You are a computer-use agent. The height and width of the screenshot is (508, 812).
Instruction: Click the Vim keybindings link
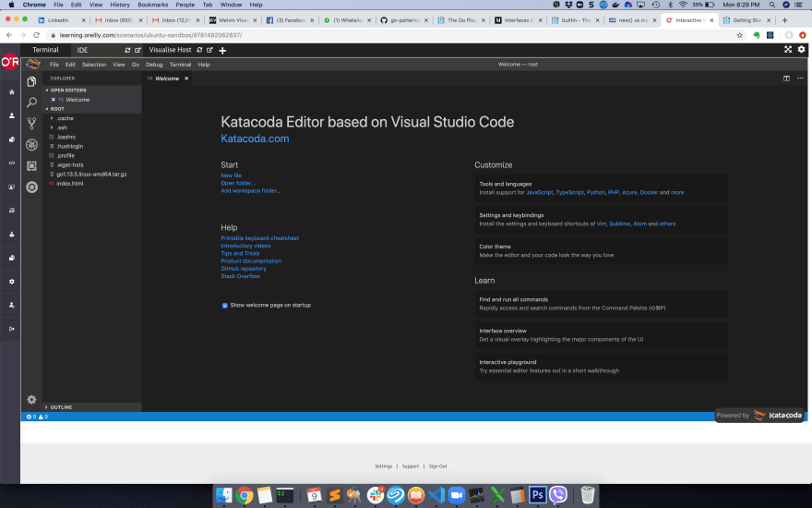602,224
